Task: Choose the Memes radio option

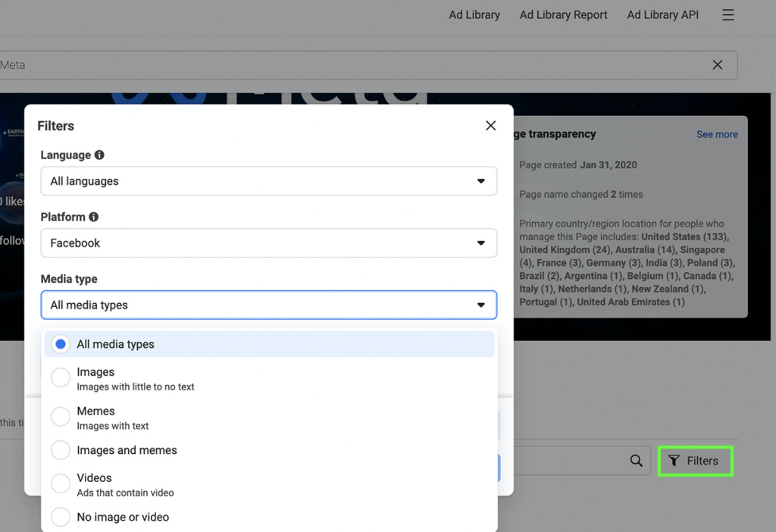Action: [61, 418]
